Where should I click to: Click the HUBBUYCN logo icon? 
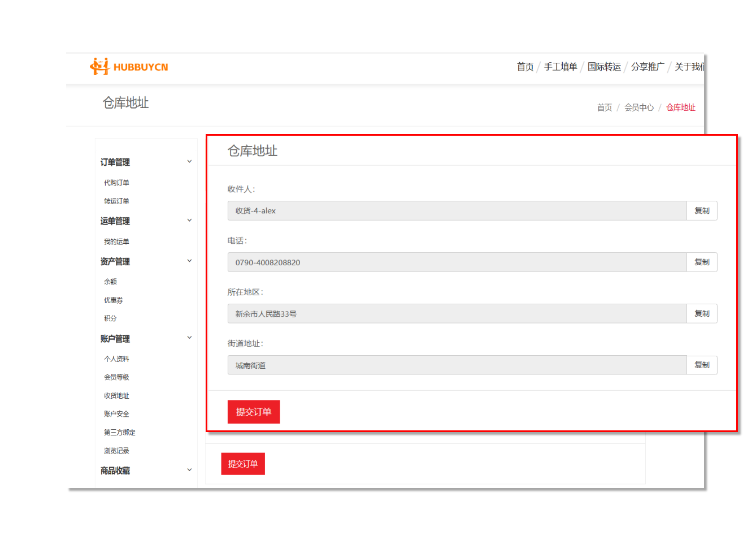(x=99, y=67)
